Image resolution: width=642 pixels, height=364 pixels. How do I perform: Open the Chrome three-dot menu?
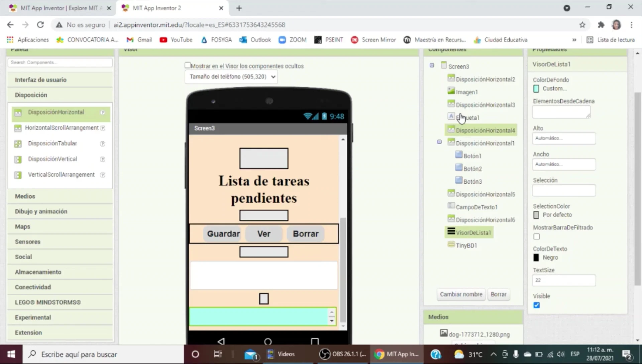tap(631, 25)
